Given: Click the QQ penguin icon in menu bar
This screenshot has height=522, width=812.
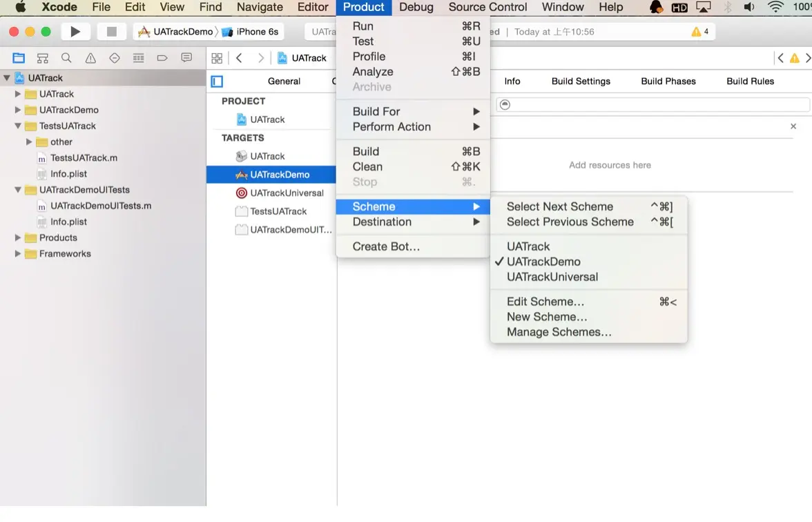Looking at the screenshot, I should pyautogui.click(x=656, y=7).
